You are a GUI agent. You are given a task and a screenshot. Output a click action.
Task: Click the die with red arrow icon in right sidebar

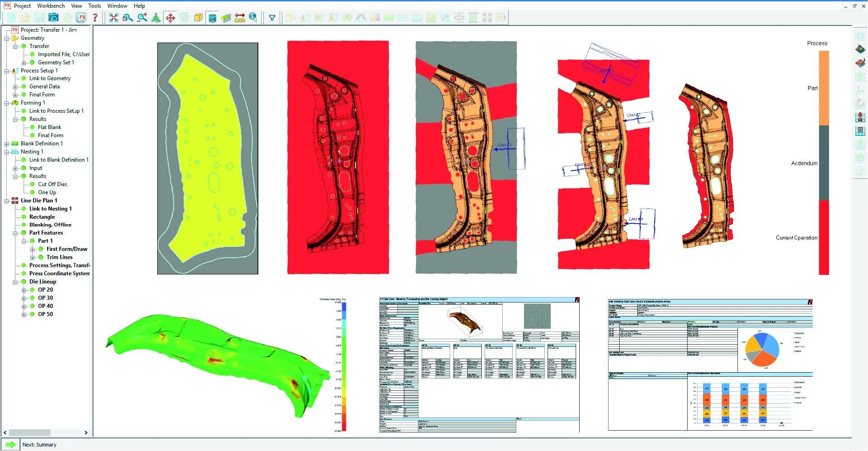pyautogui.click(x=860, y=63)
